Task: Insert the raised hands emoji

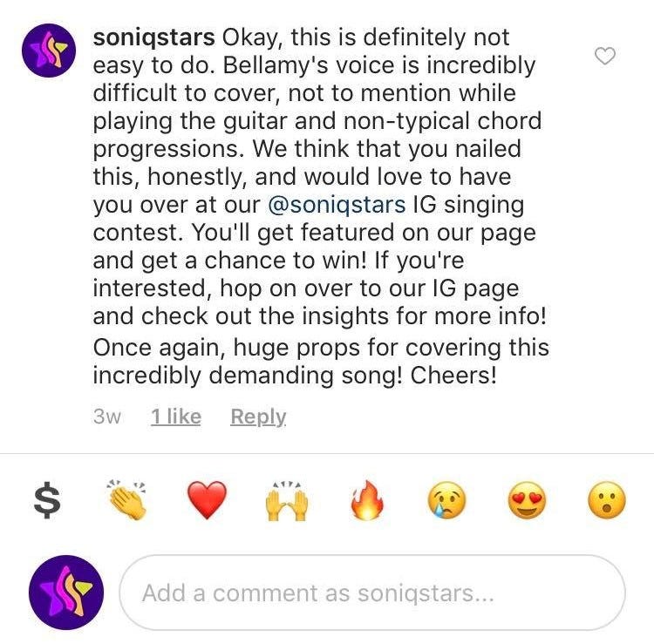Action: 286,499
